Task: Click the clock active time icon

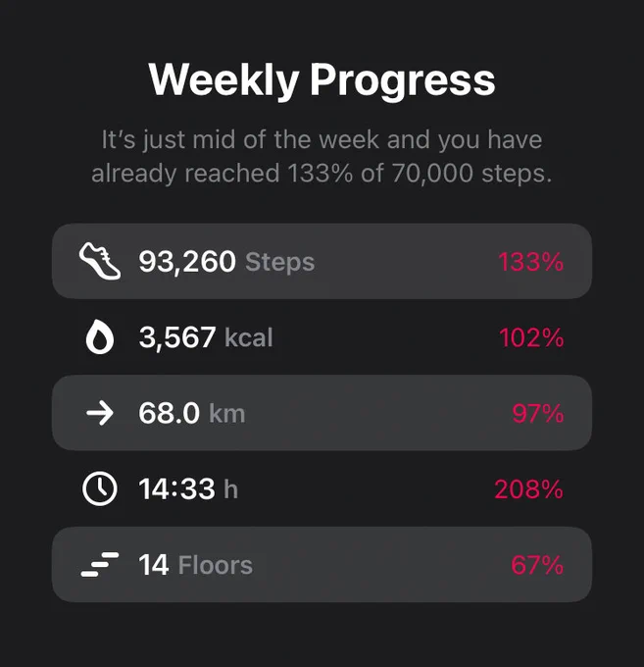Action: (x=99, y=488)
